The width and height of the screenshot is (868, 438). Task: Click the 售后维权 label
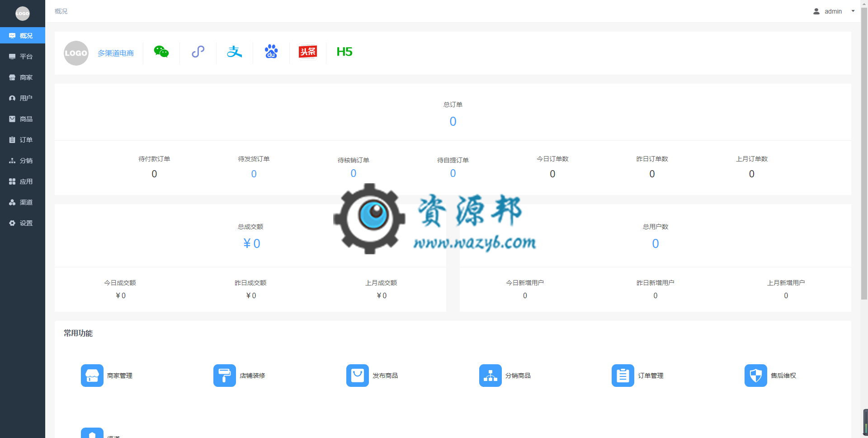tap(783, 376)
